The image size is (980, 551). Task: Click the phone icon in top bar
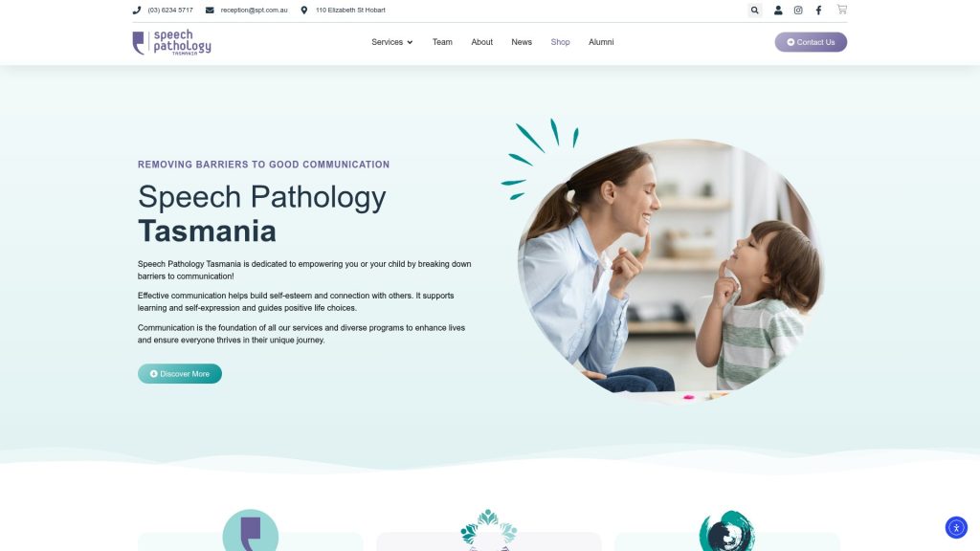pos(137,10)
